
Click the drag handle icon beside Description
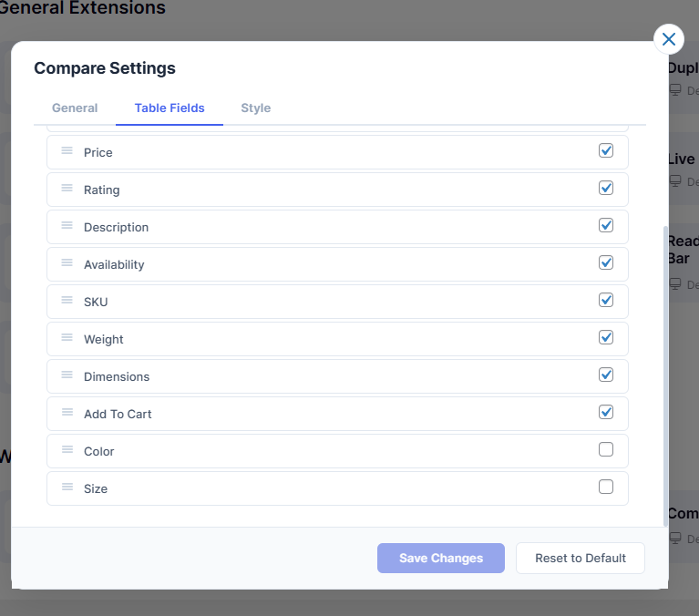point(67,226)
